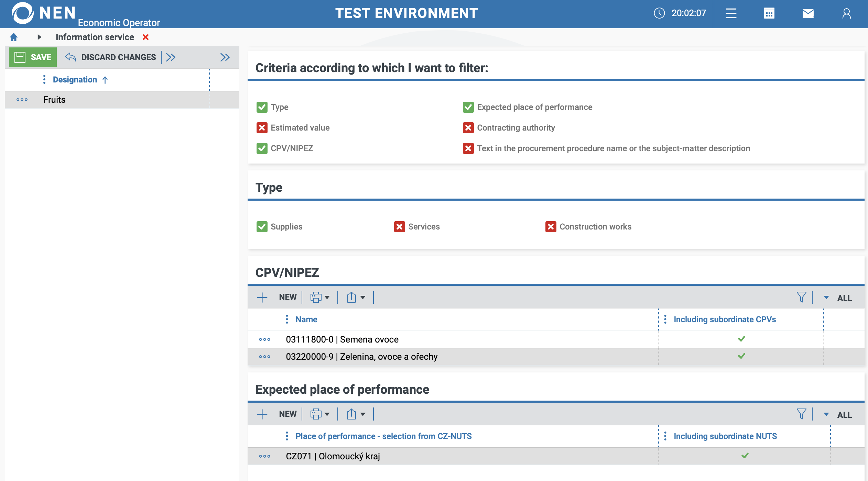
Task: Click the DISCARD CHANGES button
Action: point(111,57)
